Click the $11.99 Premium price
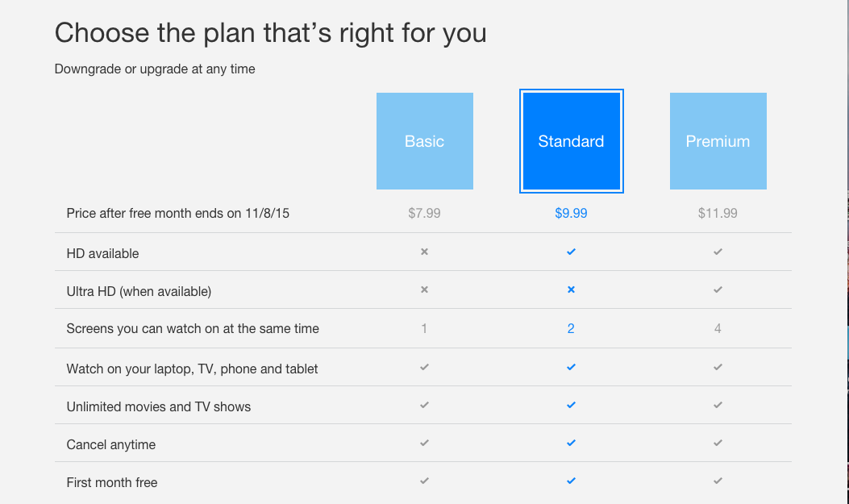The height and width of the screenshot is (504, 849). pyautogui.click(x=718, y=214)
